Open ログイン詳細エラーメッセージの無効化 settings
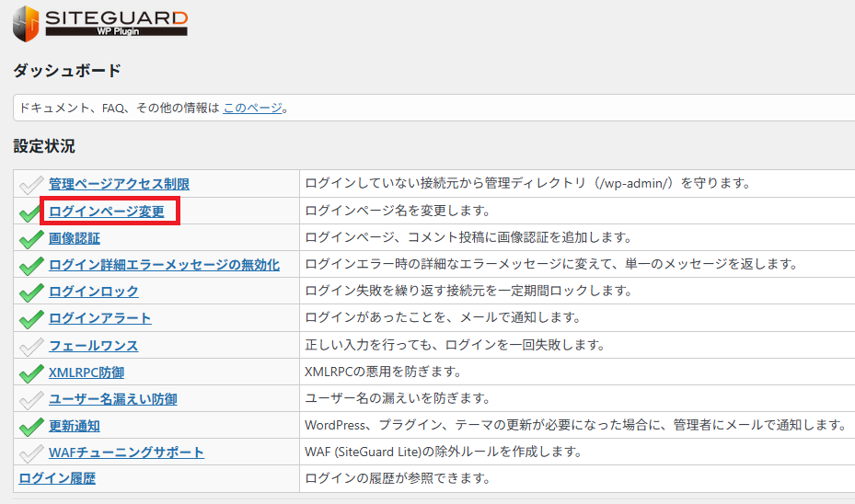Viewport: 855px width, 504px height. pos(164,265)
